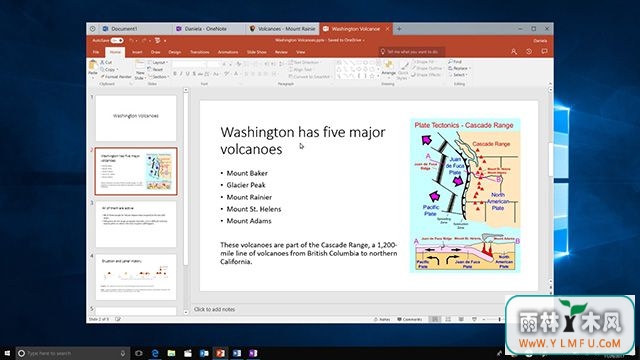
Task: Switch to Volcanoes - Mount Rainier tab
Action: [x=282, y=29]
